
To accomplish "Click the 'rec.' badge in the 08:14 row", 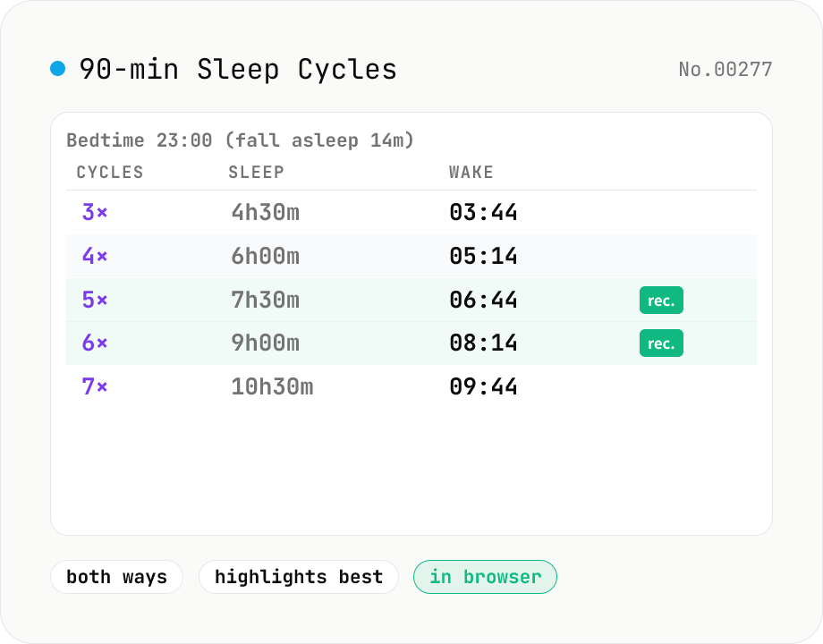I will [661, 343].
